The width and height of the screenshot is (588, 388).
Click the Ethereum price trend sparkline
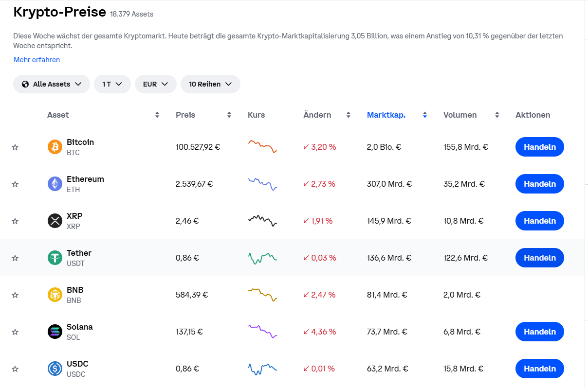[x=262, y=183]
